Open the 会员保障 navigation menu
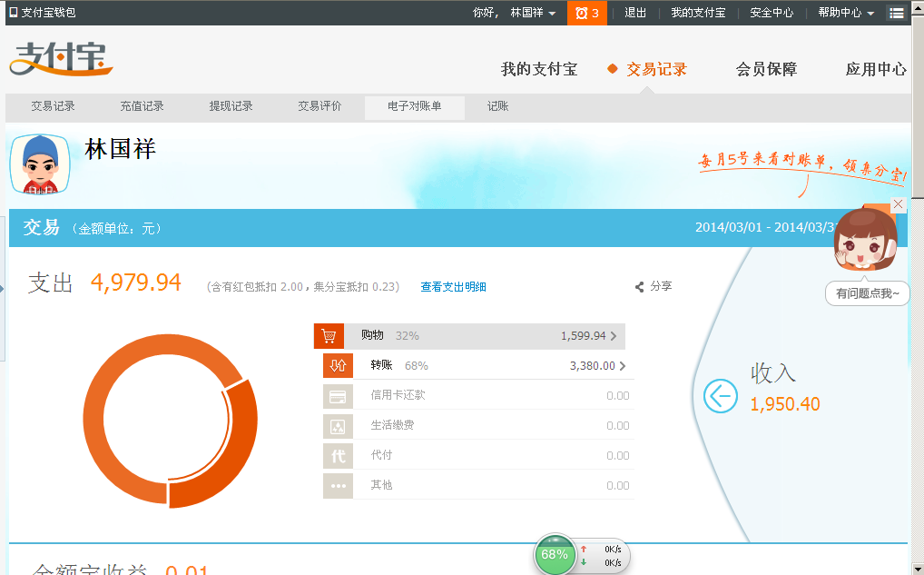Viewport: 924px width, 575px height. click(766, 69)
